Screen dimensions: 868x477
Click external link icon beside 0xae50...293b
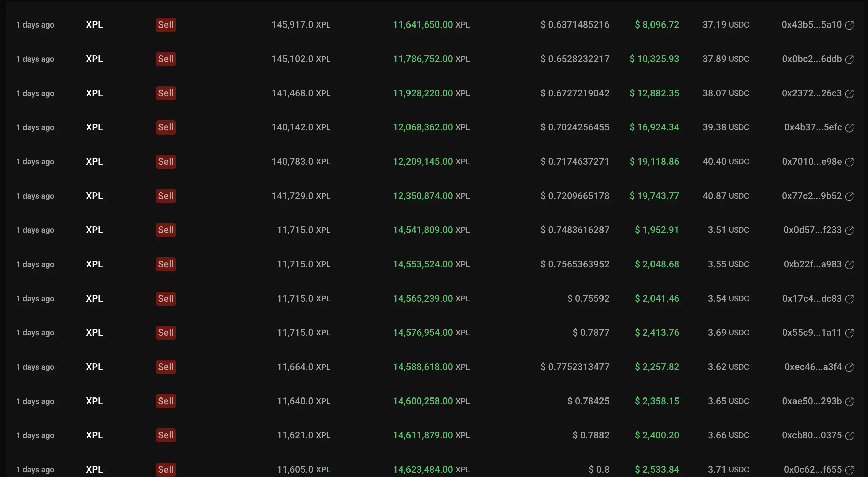click(849, 401)
